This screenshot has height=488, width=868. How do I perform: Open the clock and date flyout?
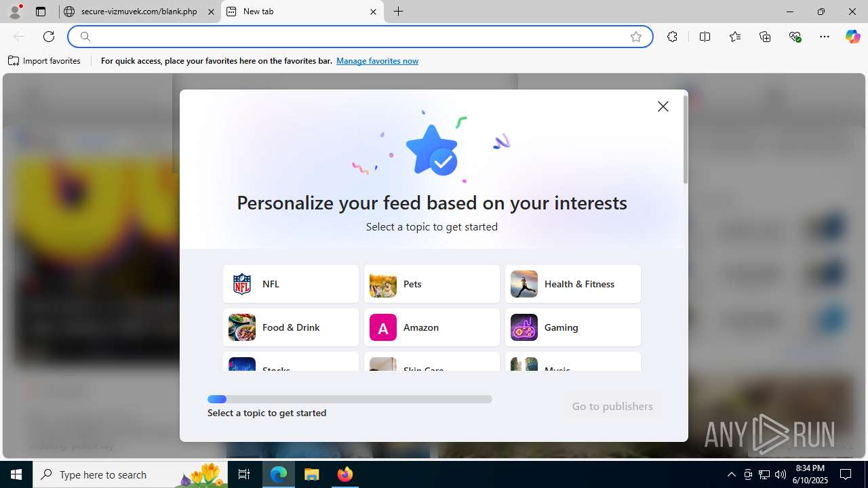pos(811,474)
